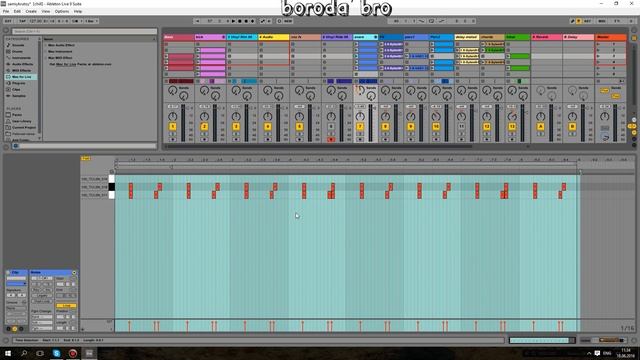640x360 pixels.
Task: Select Audio Effects category in browser
Action: [x=22, y=64]
